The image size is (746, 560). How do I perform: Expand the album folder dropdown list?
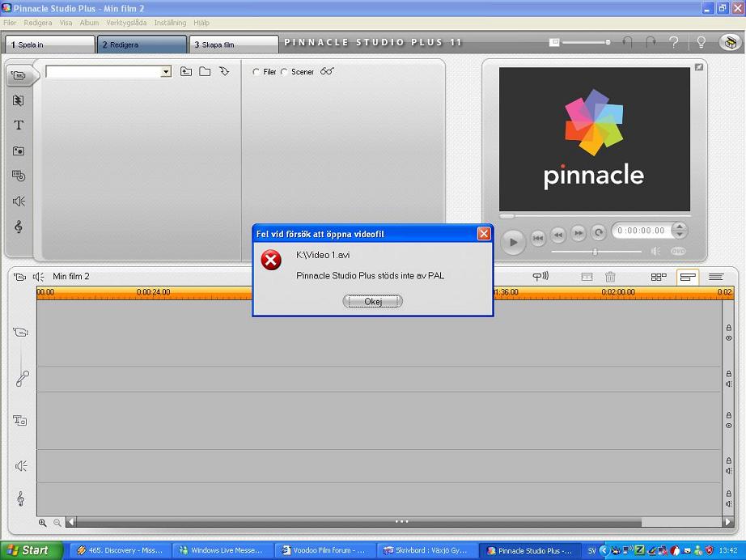point(166,72)
